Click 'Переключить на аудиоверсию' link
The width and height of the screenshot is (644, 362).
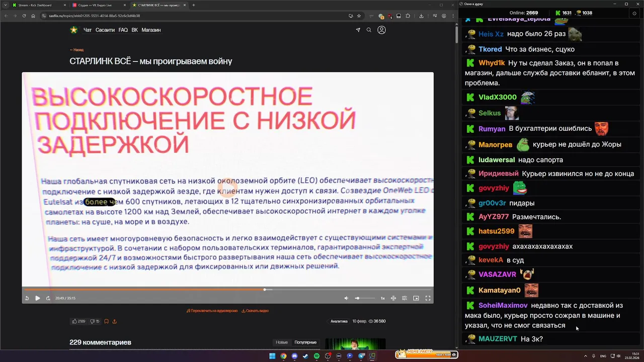[x=212, y=311]
